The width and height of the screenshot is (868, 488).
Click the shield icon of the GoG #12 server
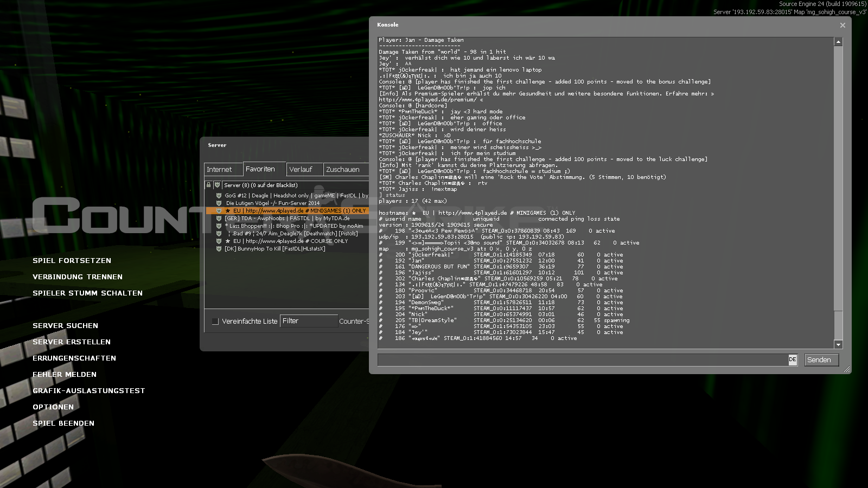219,196
